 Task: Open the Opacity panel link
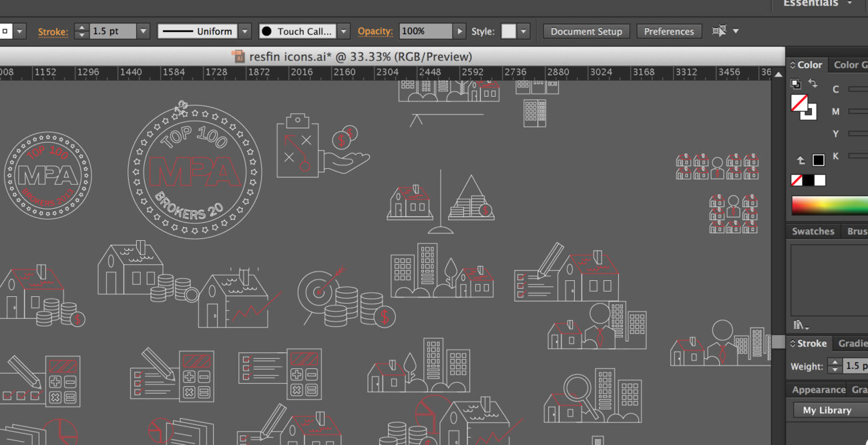[375, 31]
